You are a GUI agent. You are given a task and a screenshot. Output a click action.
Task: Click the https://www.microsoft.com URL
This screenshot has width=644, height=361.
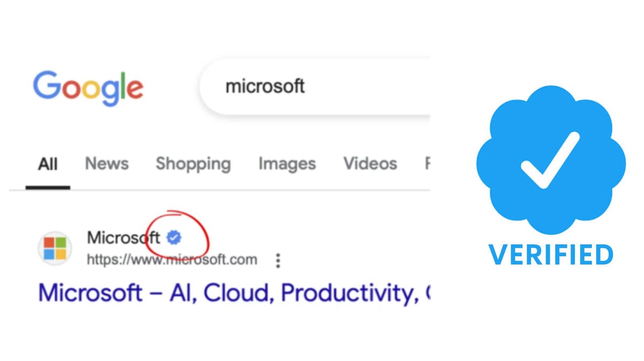click(172, 261)
